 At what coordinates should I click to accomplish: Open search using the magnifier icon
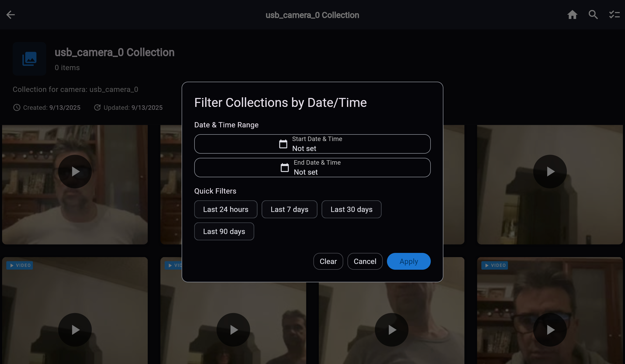click(593, 15)
